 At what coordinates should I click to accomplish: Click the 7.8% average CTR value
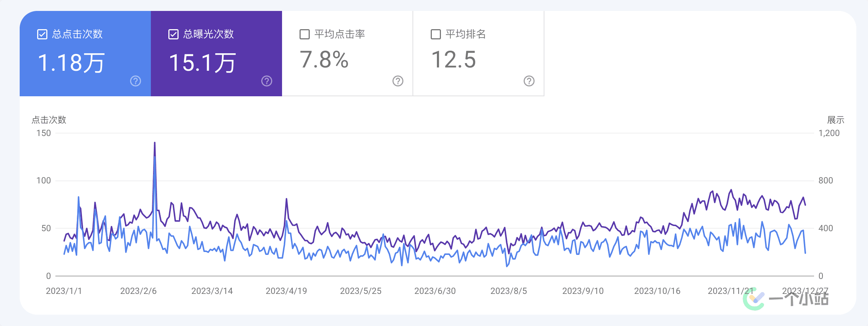324,59
